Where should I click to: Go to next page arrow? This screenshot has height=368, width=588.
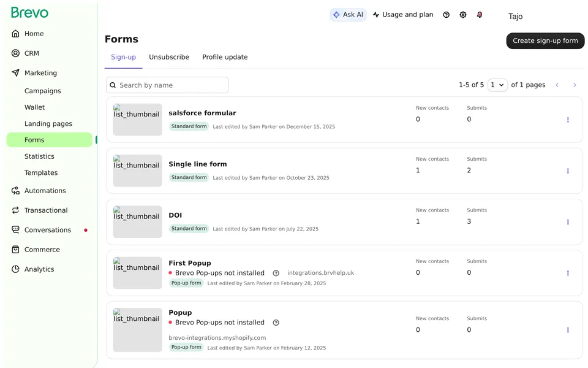coord(575,85)
